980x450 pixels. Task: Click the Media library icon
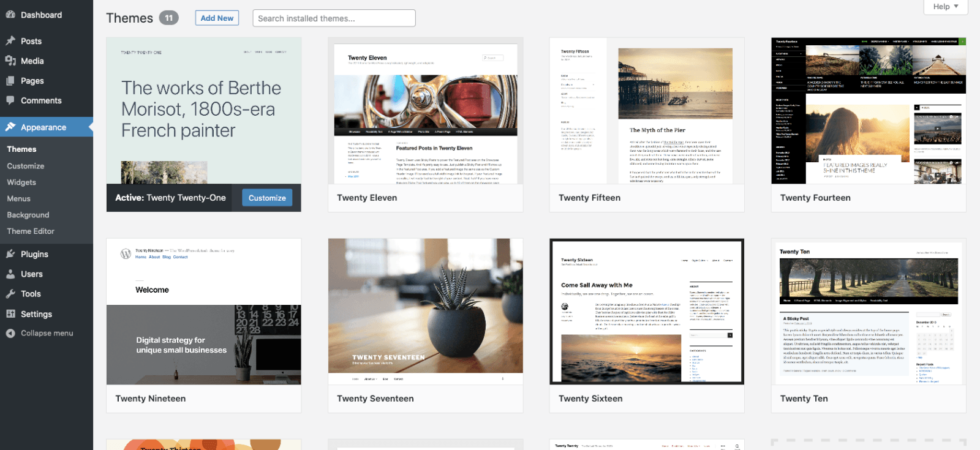pos(10,61)
